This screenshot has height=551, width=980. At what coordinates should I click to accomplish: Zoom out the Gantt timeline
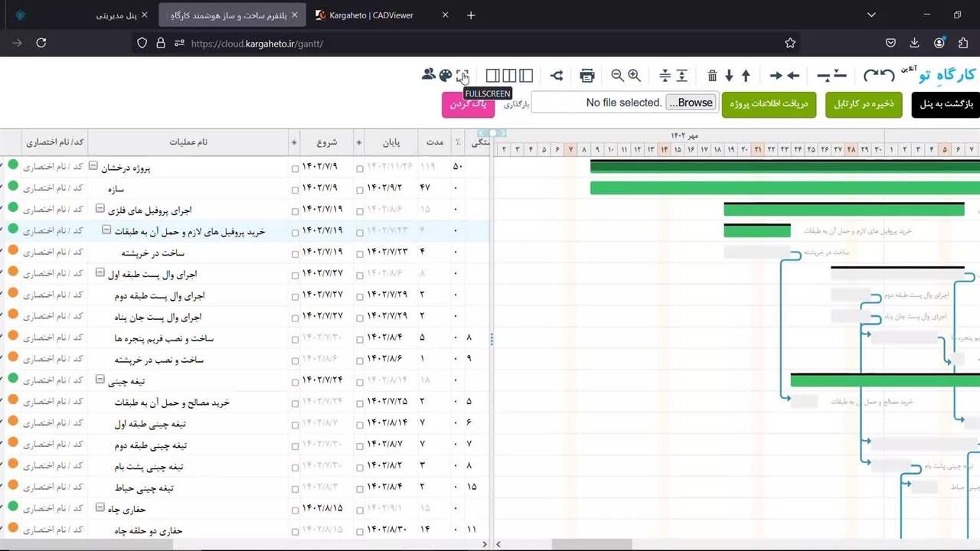pos(617,75)
